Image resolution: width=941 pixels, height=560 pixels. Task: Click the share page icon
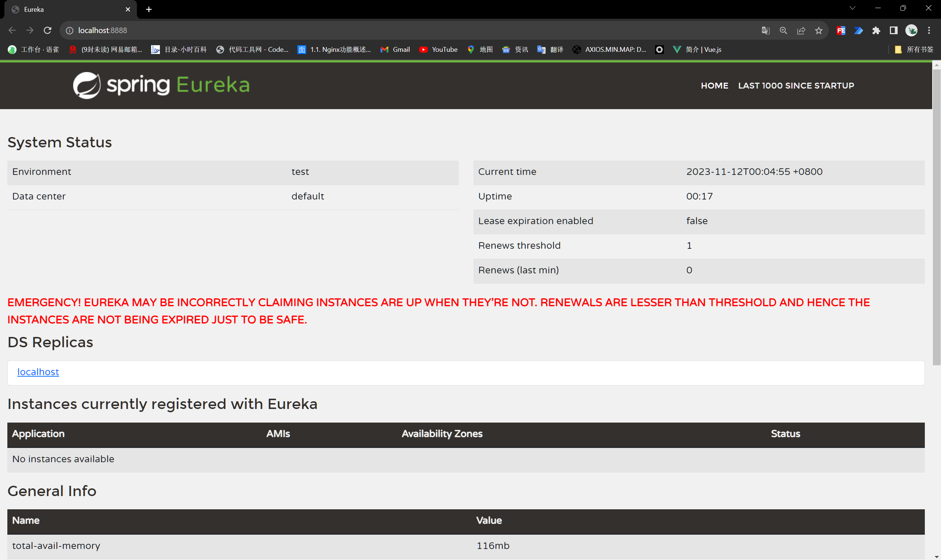click(x=801, y=30)
